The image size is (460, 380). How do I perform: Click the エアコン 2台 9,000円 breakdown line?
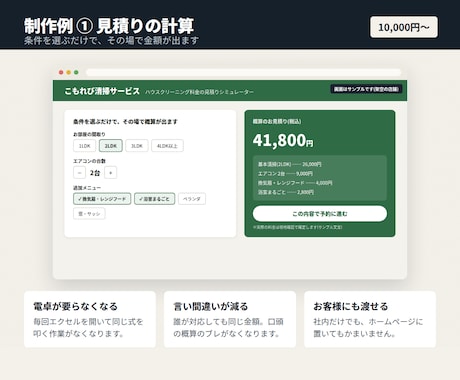click(x=285, y=174)
